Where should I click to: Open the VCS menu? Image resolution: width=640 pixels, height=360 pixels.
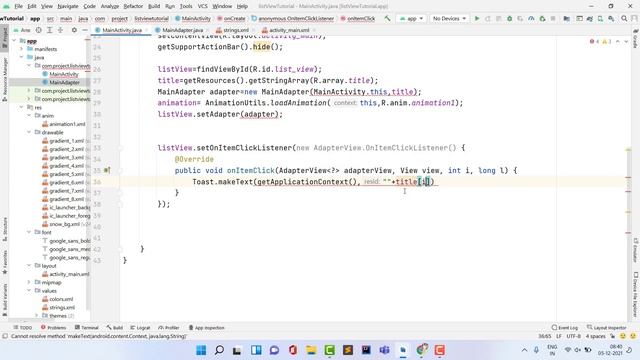202,6
